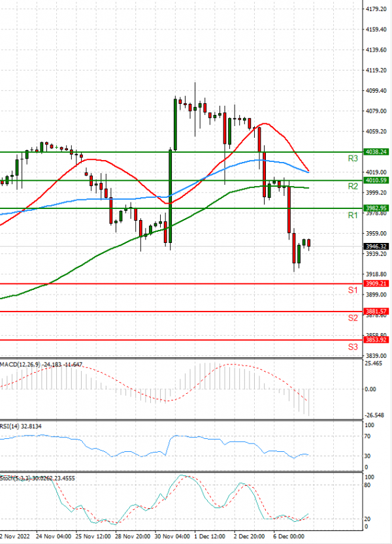
Task: Select the R2 resistance level label
Action: tap(353, 186)
